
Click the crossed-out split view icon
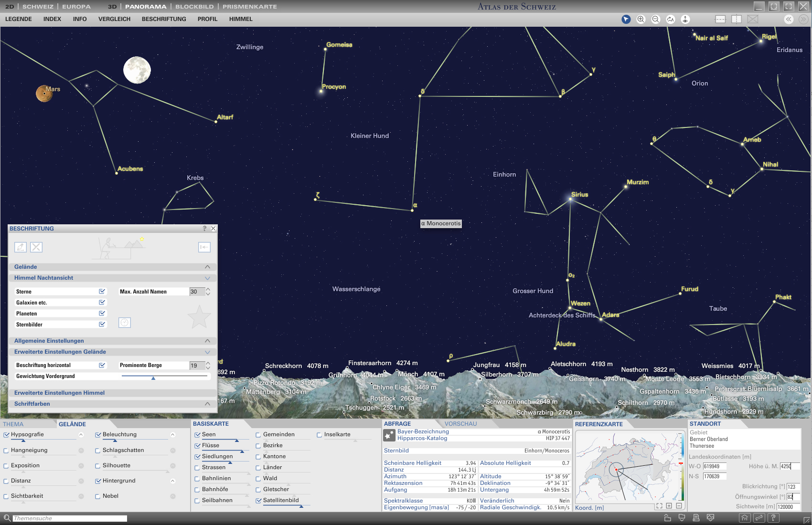pyautogui.click(x=753, y=19)
